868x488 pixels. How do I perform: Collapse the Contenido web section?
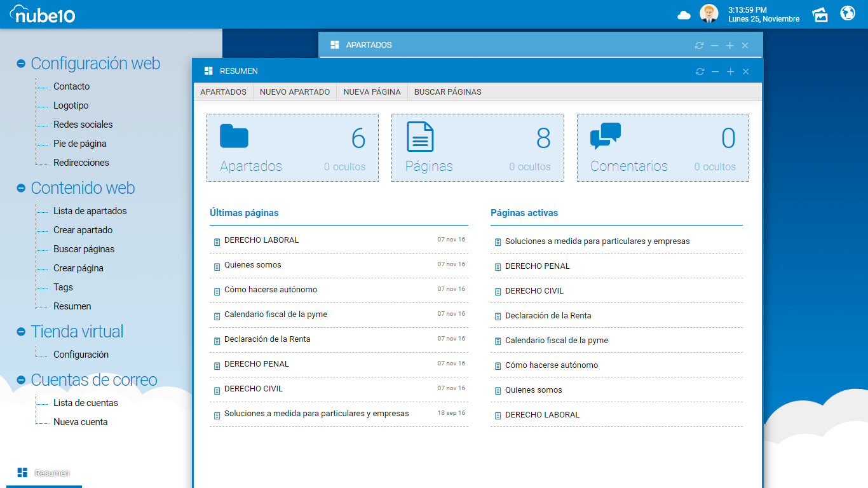point(21,188)
